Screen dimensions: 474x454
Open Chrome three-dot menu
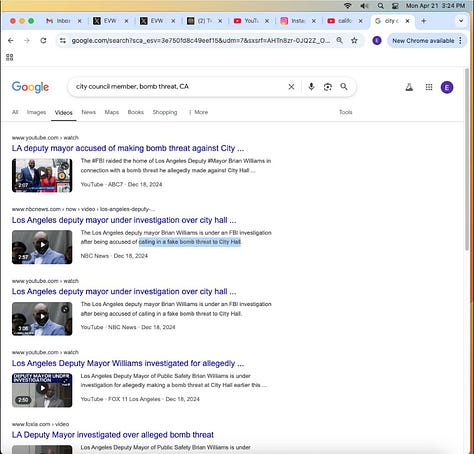pyautogui.click(x=460, y=41)
